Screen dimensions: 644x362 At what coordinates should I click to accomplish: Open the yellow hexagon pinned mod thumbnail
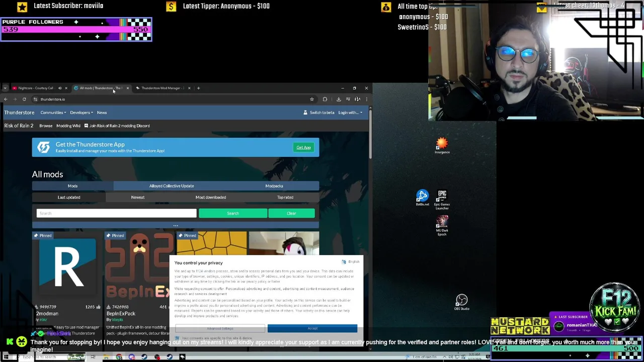coord(212,243)
